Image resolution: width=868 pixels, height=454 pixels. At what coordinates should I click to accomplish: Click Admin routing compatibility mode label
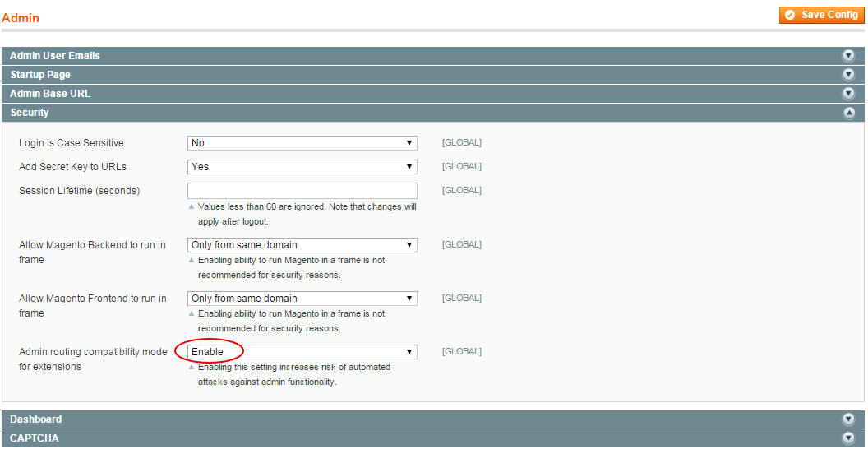pyautogui.click(x=93, y=359)
